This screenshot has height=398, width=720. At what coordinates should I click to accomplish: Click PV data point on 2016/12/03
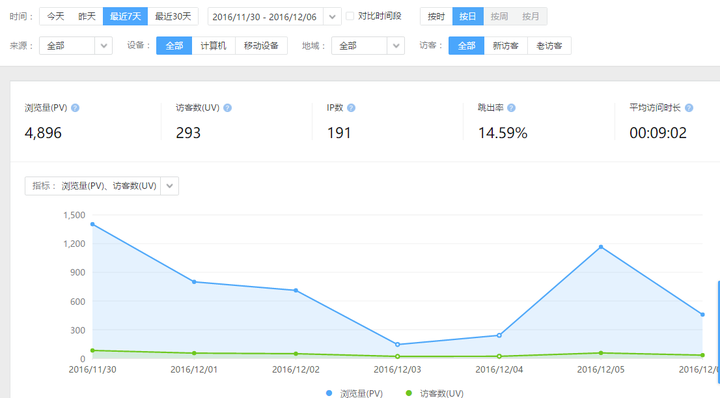tap(398, 344)
